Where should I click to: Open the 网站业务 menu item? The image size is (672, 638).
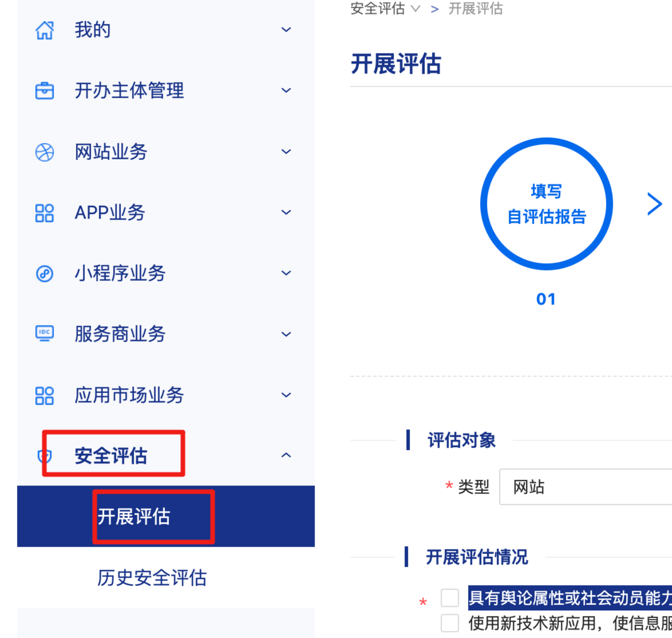[166, 152]
